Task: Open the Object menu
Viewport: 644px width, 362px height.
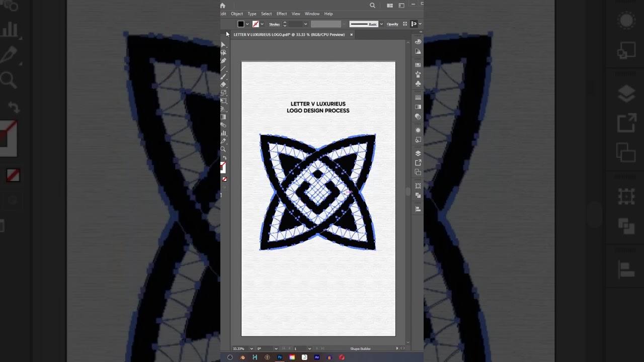Action: [x=236, y=14]
